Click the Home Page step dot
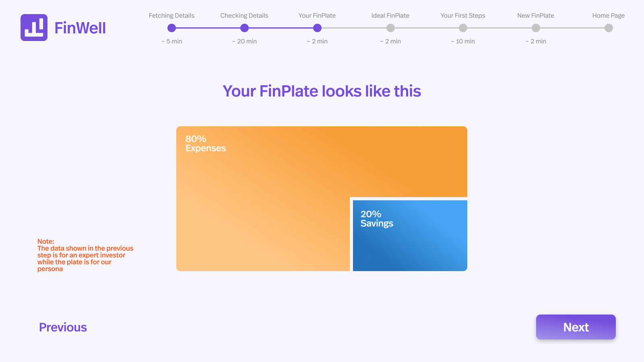This screenshot has height=362, width=644. pyautogui.click(x=609, y=28)
